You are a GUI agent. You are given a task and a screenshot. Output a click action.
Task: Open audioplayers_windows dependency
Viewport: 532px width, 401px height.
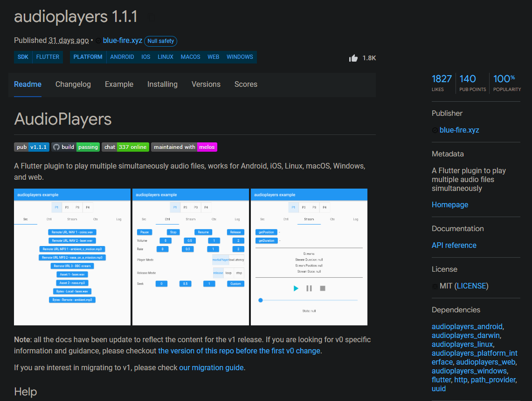pyautogui.click(x=469, y=371)
